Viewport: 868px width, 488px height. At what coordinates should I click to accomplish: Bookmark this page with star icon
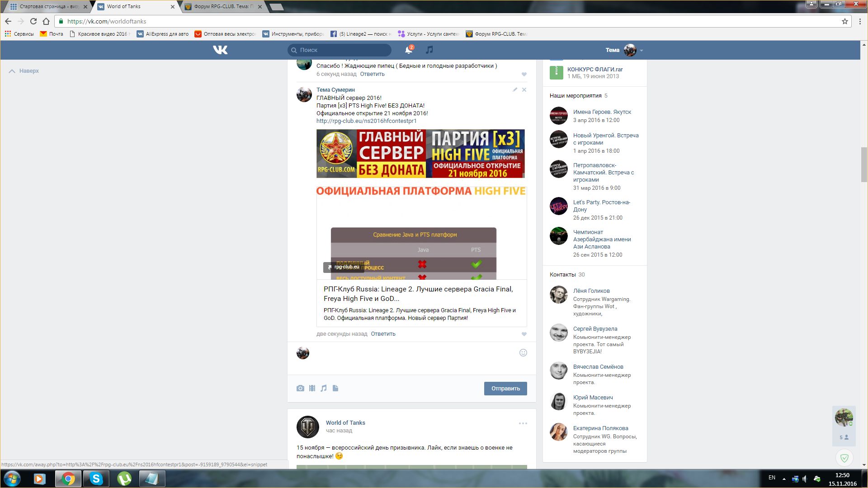click(844, 21)
